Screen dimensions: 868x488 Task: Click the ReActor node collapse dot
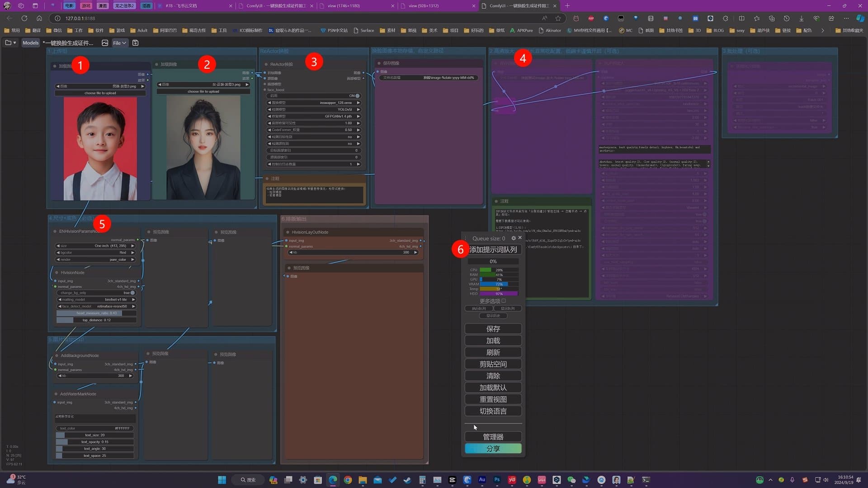coord(266,64)
